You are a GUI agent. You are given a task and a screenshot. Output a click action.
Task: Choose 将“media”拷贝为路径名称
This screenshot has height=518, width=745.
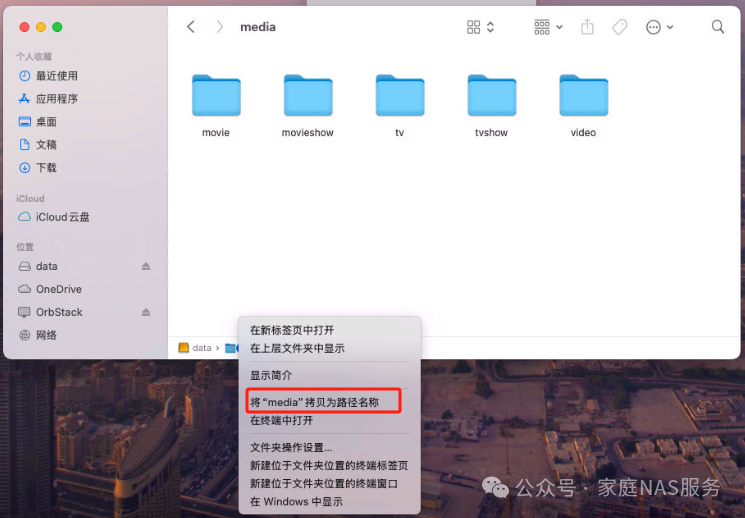click(x=315, y=403)
